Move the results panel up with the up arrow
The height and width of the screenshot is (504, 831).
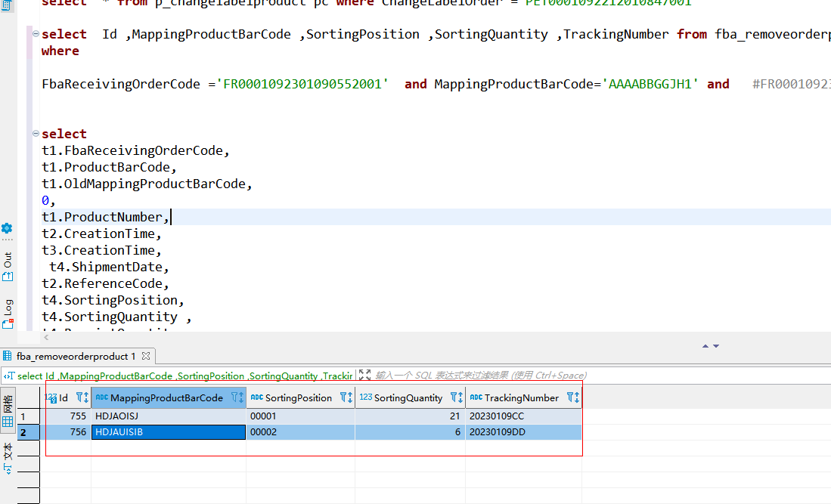[705, 346]
